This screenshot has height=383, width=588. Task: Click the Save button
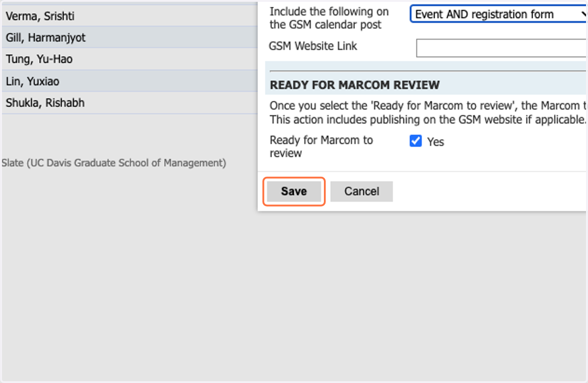click(x=294, y=191)
